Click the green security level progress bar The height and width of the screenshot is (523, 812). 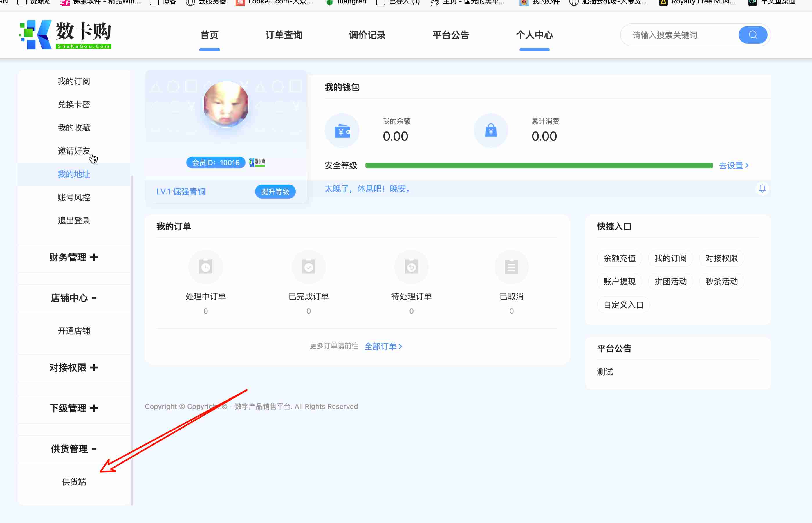539,165
